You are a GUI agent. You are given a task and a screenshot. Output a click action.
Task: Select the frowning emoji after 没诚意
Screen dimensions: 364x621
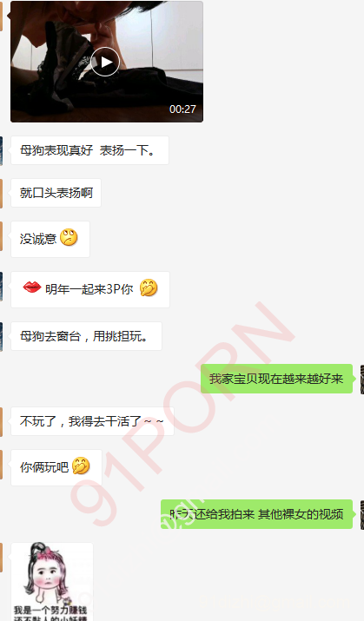(x=69, y=238)
